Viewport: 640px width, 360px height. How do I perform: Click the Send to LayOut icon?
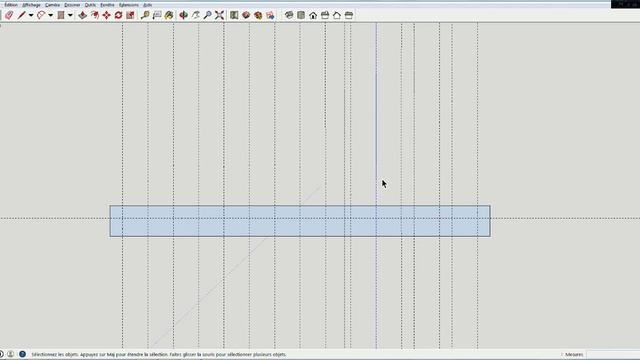270,15
